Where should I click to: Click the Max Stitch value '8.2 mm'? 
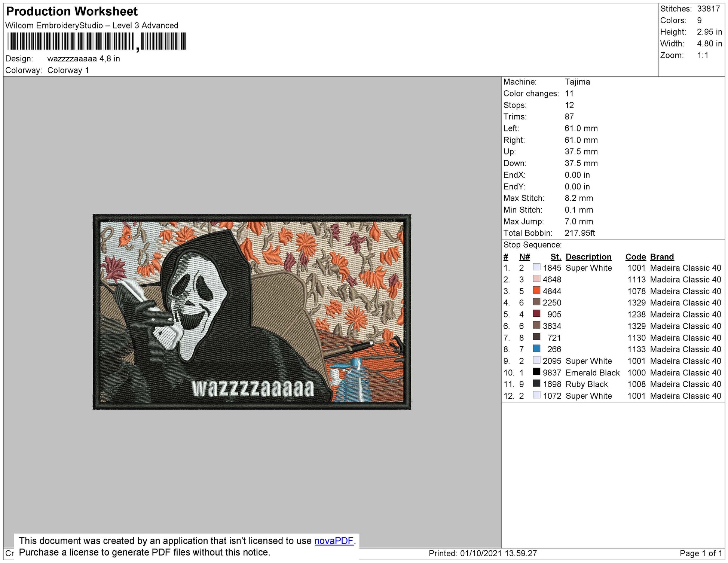pos(579,198)
